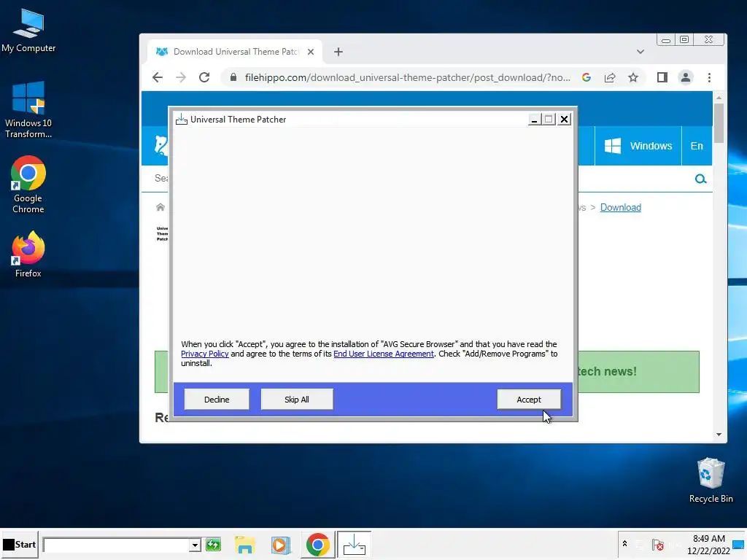This screenshot has width=747, height=560.
Task: Minimize the Chrome window
Action: tap(666, 40)
